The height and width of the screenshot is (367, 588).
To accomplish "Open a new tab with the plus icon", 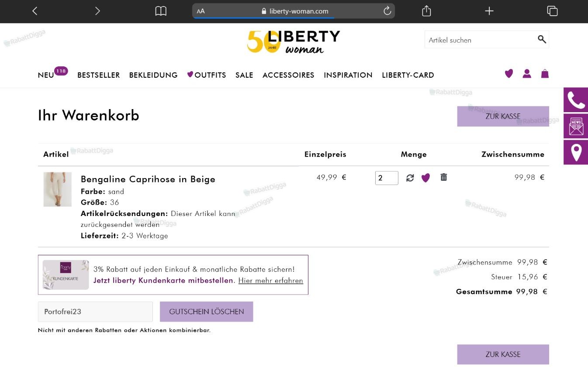I will pyautogui.click(x=489, y=11).
